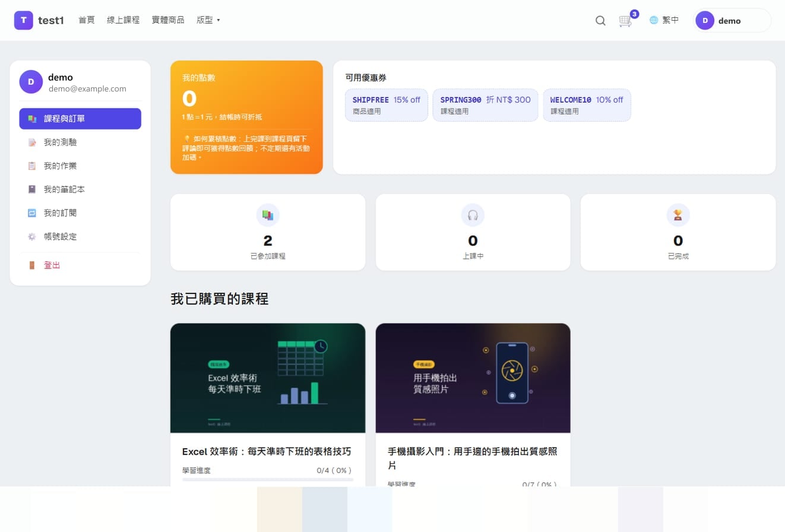The height and width of the screenshot is (532, 785).
Task: Click the 登出 door icon
Action: 32,265
